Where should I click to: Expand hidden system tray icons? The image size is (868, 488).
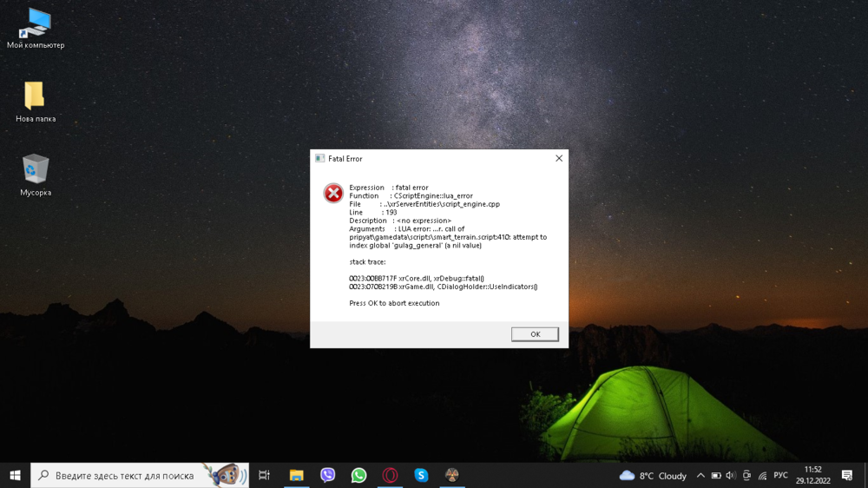[x=700, y=475]
